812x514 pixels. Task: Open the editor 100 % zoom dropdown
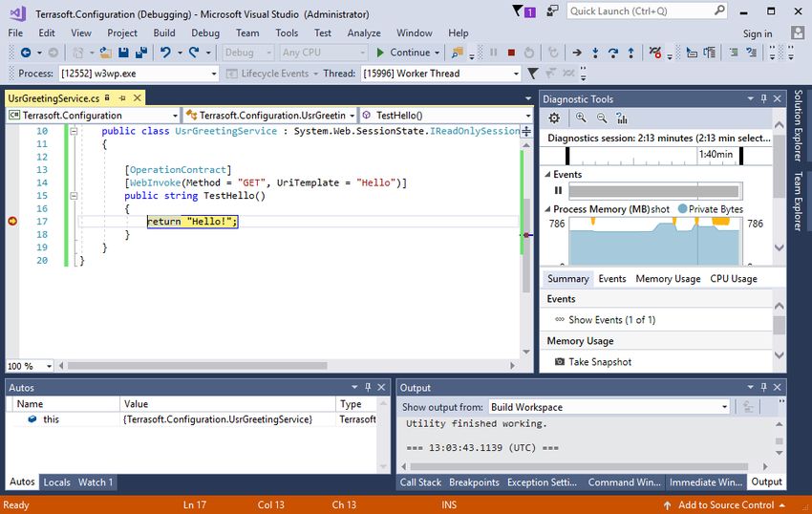(49, 366)
